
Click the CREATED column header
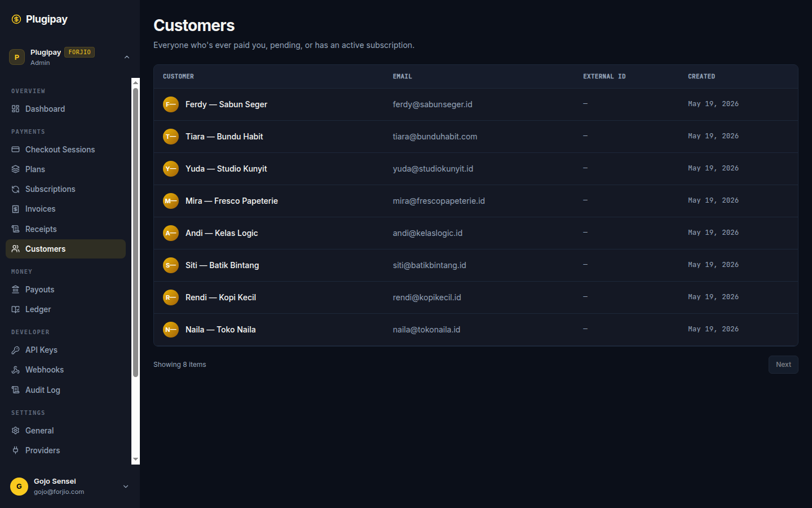701,76
